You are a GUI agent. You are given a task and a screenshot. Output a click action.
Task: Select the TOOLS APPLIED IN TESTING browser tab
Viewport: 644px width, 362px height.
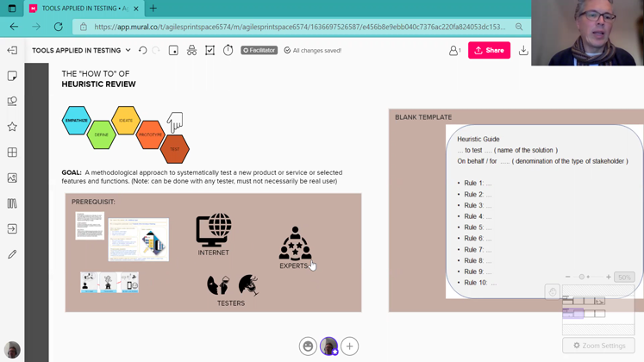coord(84,9)
